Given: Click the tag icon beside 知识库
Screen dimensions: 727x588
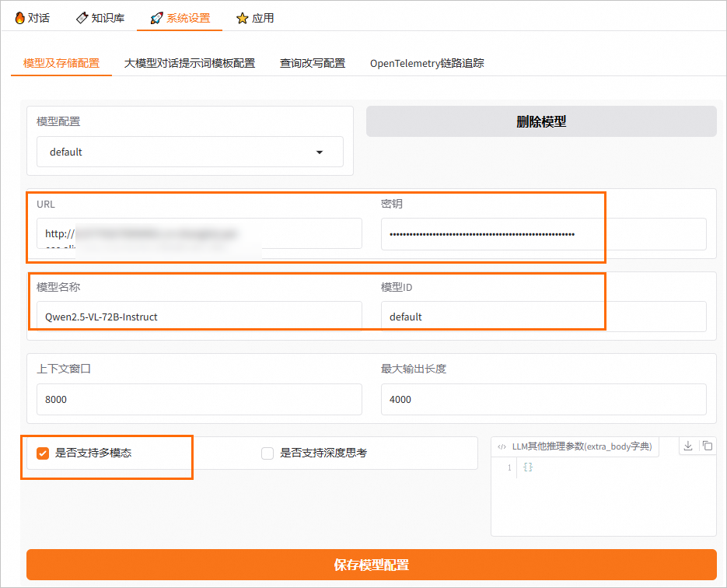Looking at the screenshot, I should [x=82, y=18].
